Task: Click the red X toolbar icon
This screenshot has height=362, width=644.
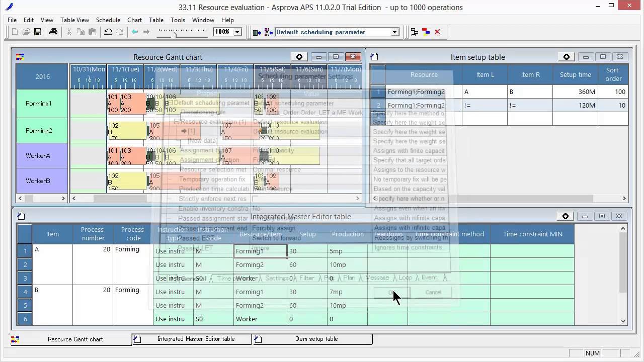Action: [437, 32]
